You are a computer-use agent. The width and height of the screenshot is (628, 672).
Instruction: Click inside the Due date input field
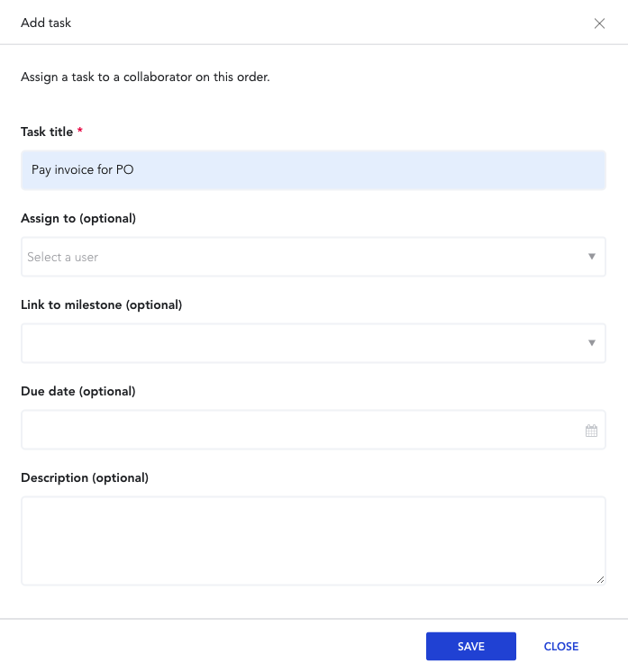click(314, 430)
